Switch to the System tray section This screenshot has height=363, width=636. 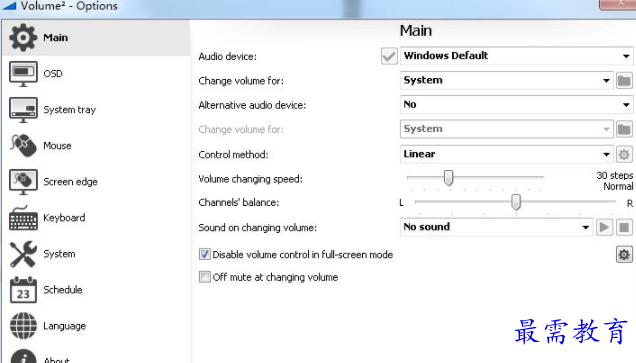pos(69,110)
